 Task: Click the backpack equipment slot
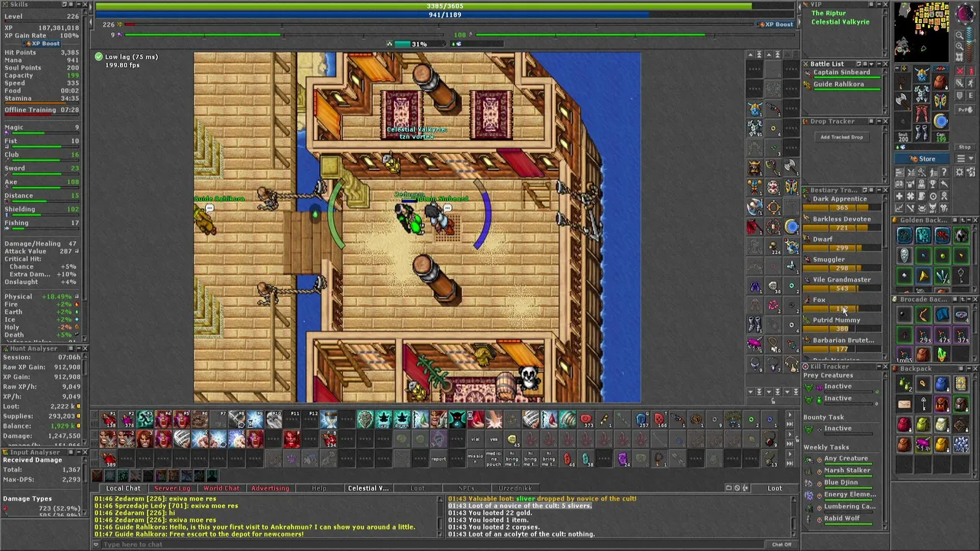click(x=940, y=82)
